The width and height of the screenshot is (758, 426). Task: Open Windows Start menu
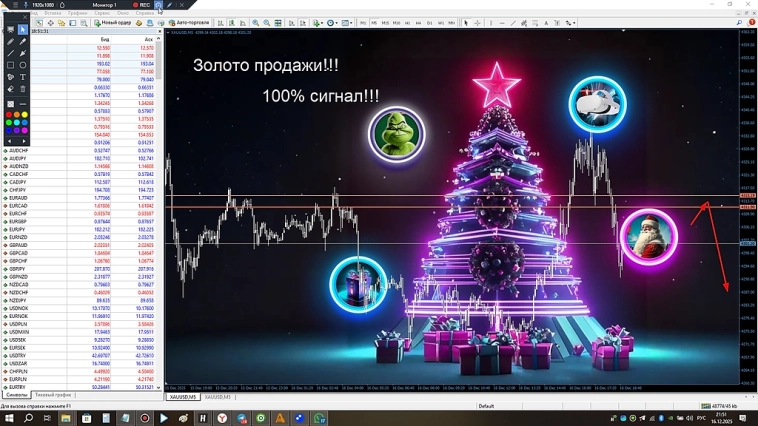(x=9, y=418)
